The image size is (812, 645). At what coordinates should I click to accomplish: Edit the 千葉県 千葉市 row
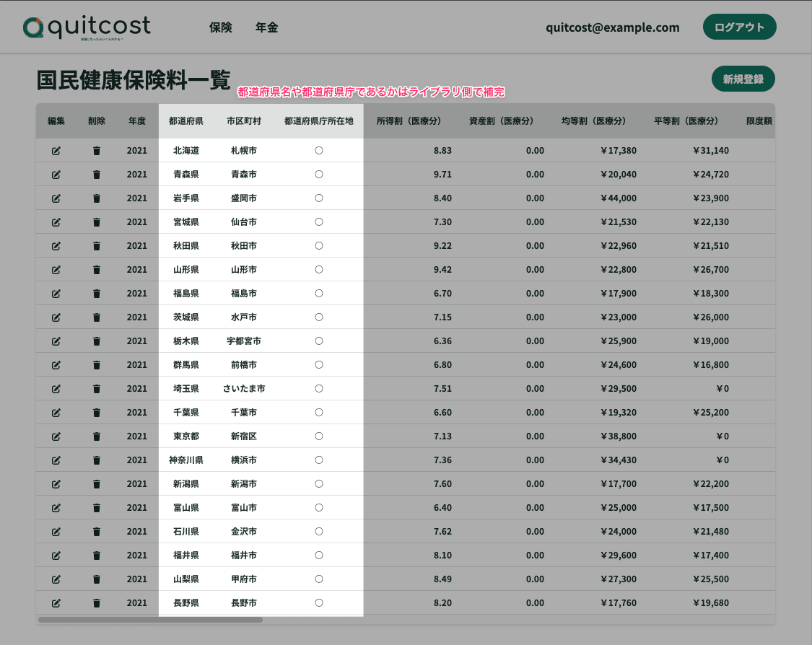click(56, 413)
